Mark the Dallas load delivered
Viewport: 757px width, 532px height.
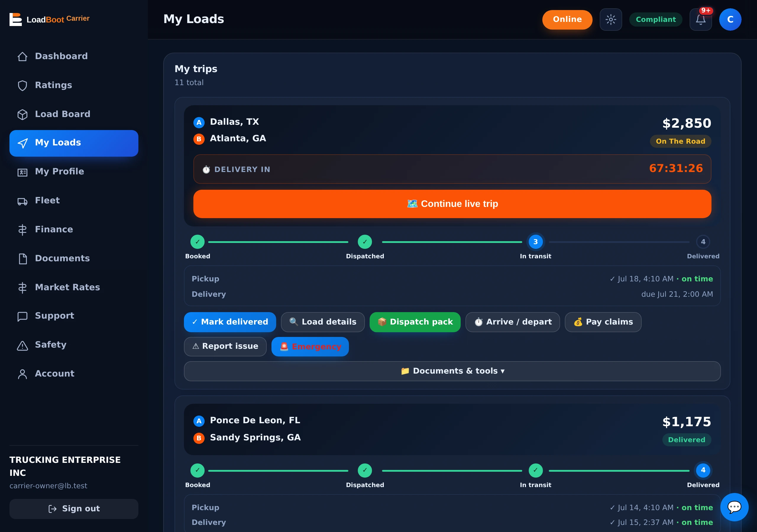(x=230, y=322)
